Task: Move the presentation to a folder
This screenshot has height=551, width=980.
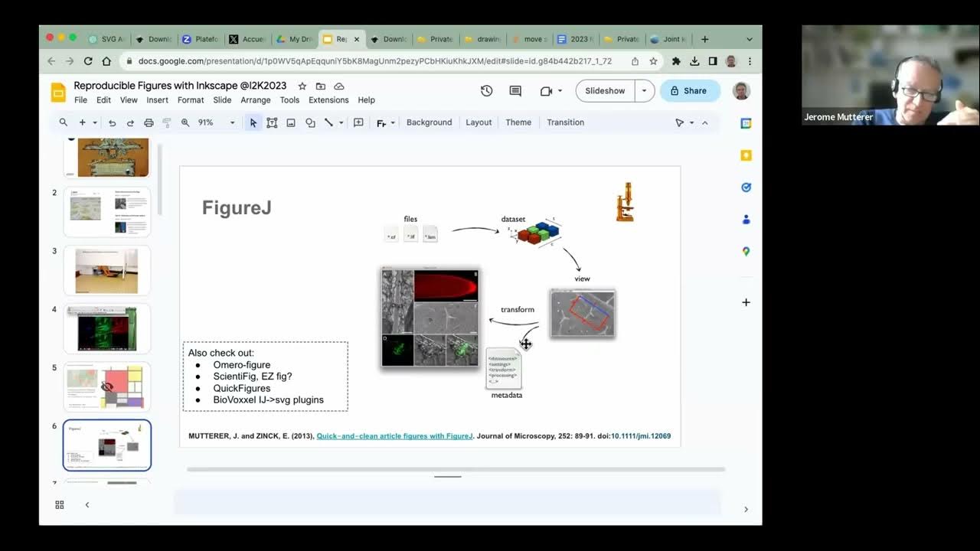Action: click(x=321, y=86)
